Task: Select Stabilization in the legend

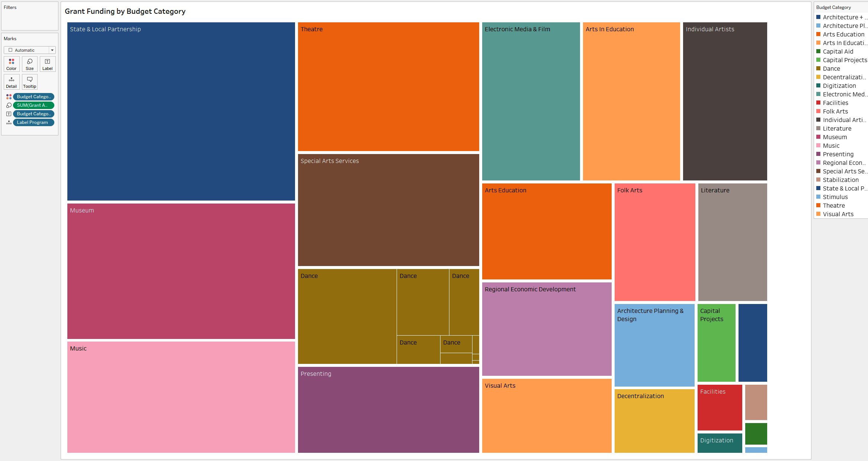Action: click(841, 180)
